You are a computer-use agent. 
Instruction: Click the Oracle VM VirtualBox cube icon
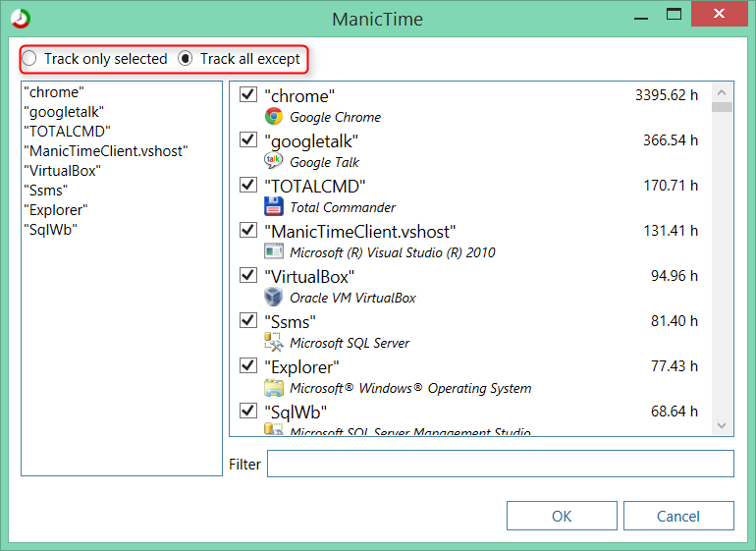point(273,297)
